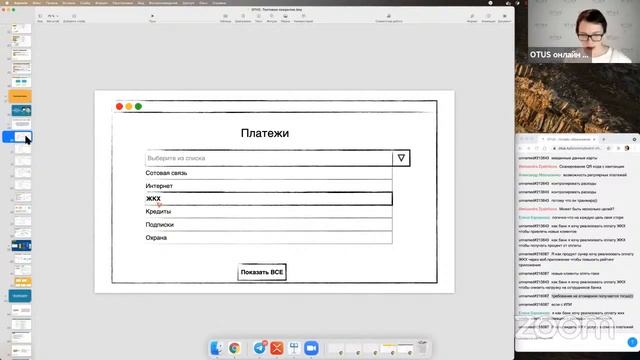Open the Анимация inspector in toolbar
Image resolution: width=640 pixels, height=360 pixels.
point(488,18)
